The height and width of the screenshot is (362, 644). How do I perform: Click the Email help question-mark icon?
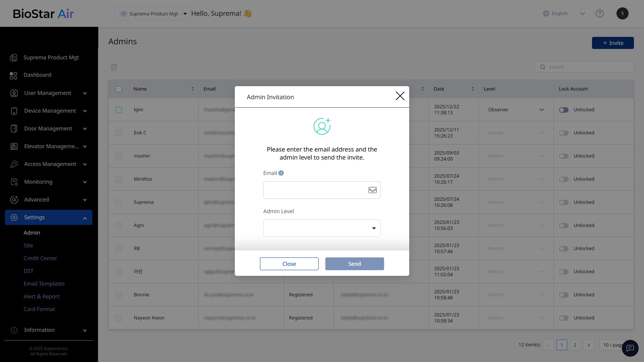(x=281, y=173)
